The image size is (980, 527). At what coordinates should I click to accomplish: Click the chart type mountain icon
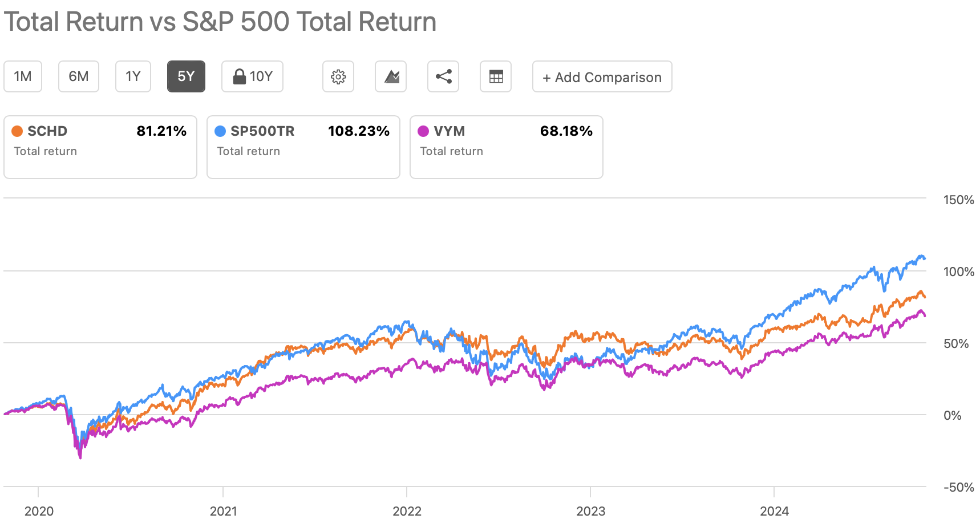[x=391, y=76]
